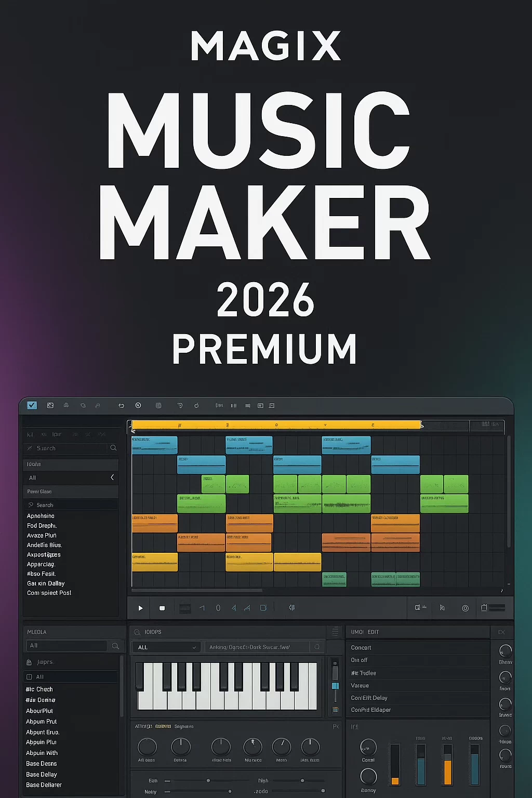Select Abpuin With in the MLEDLA list

pos(42,753)
